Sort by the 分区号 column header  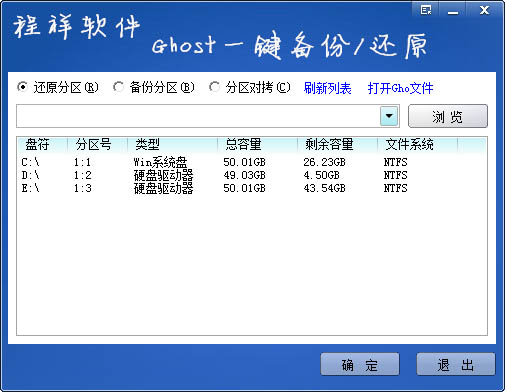coord(98,144)
